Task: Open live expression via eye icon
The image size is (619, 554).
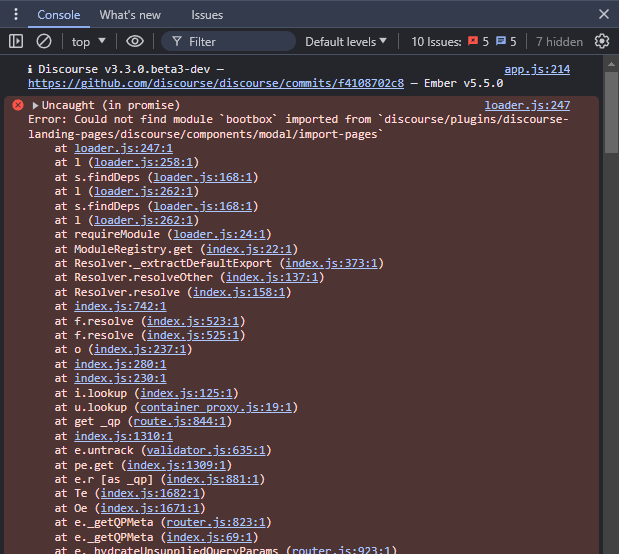Action: (x=135, y=41)
